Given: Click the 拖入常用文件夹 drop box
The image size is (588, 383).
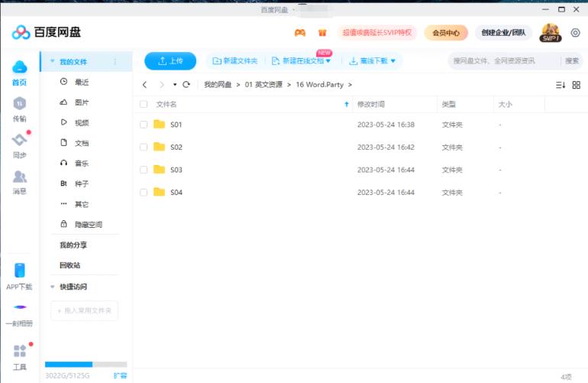Looking at the screenshot, I should tap(84, 310).
